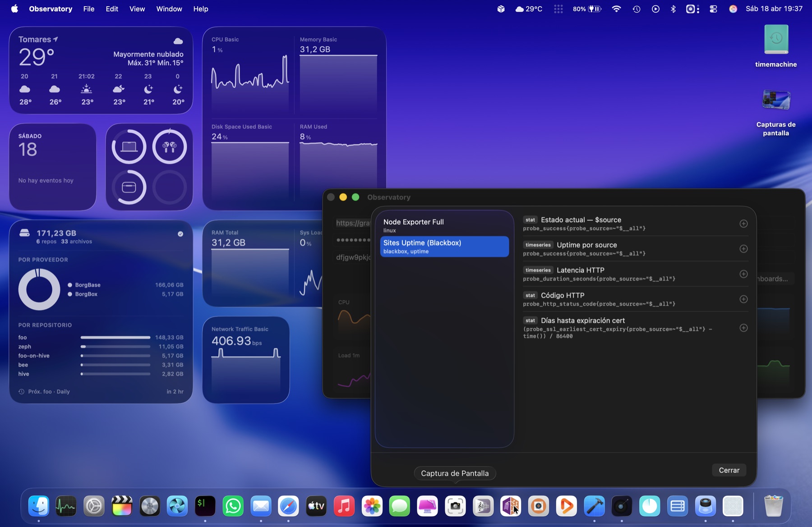Open Safari from the Dock
The height and width of the screenshot is (527, 812).
[x=288, y=506]
